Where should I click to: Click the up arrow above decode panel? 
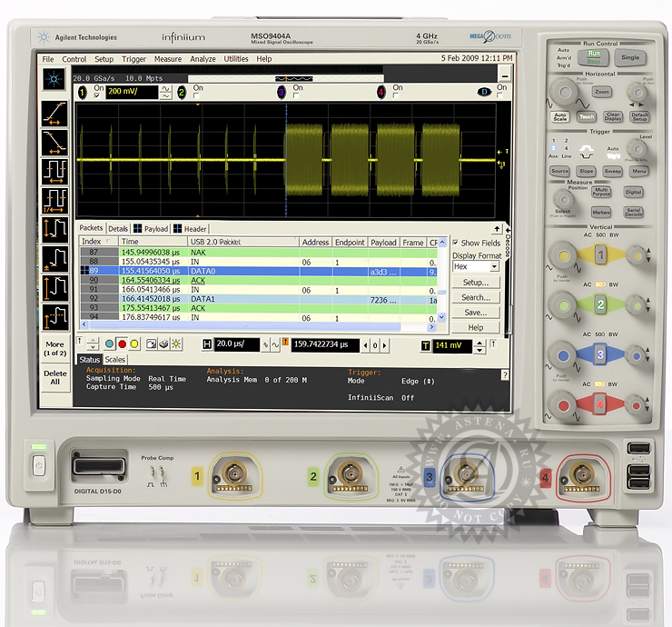click(x=497, y=229)
